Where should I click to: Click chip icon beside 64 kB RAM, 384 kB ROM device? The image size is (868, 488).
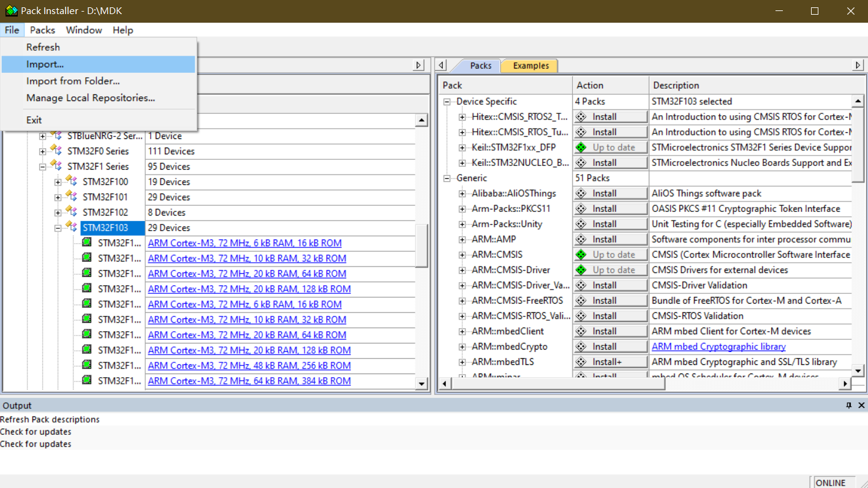point(87,381)
